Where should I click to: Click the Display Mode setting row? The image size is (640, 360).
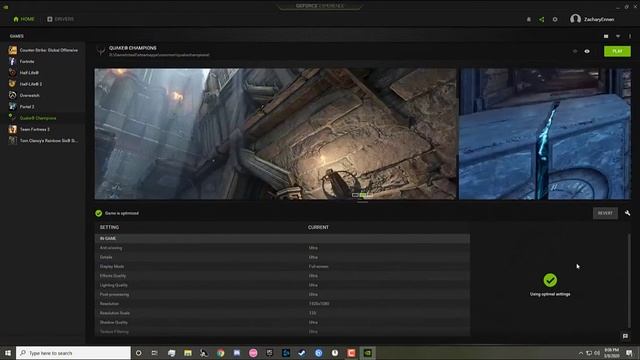coord(282,267)
